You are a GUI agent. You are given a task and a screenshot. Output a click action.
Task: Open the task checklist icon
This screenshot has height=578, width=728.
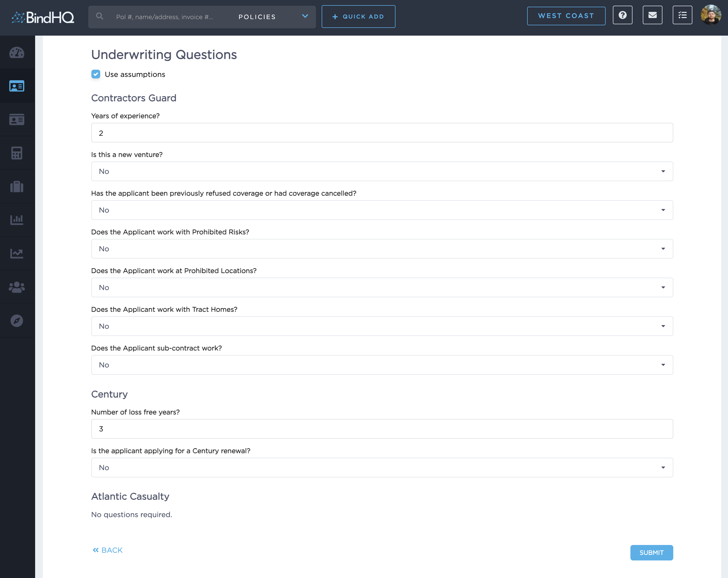pos(682,15)
